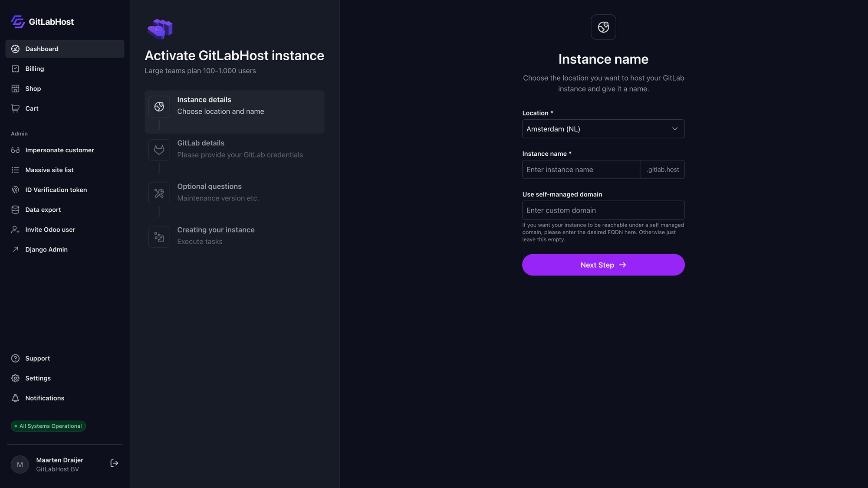
Task: Select the Dashboard icon in sidebar
Action: point(15,49)
